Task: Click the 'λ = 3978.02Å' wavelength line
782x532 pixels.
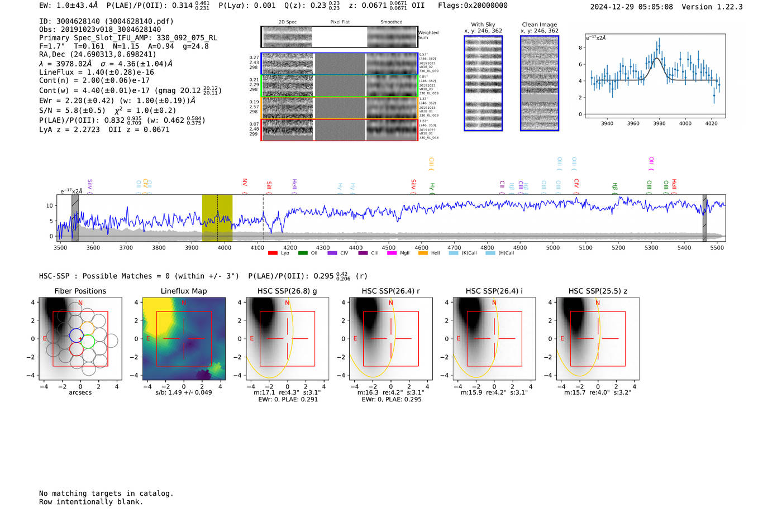Action: [65, 64]
